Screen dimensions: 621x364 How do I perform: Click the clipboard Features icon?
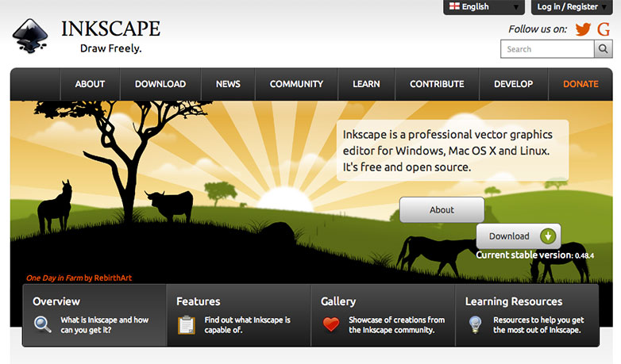tap(186, 325)
